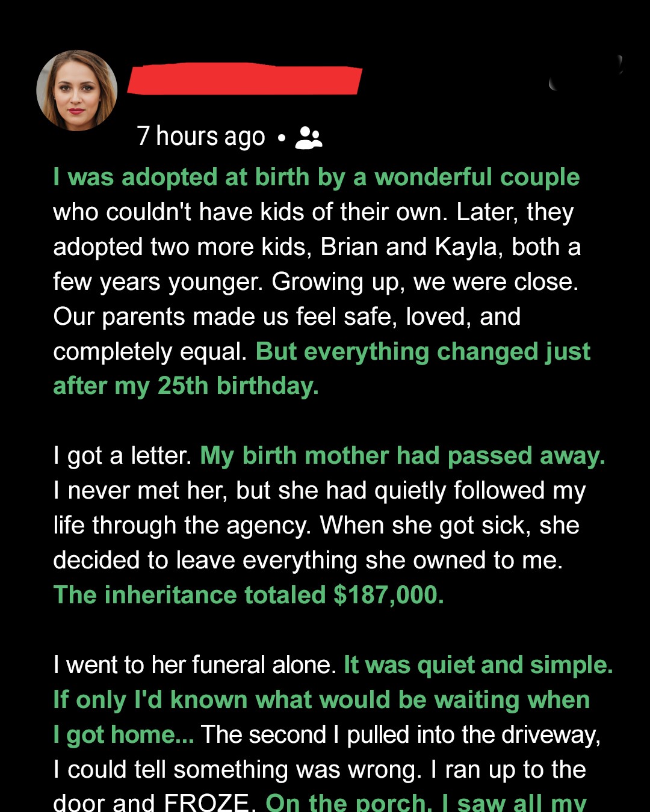Viewport: 650px width, 812px height.
Task: Click "It was quiet and simple." text
Action: coord(478,665)
